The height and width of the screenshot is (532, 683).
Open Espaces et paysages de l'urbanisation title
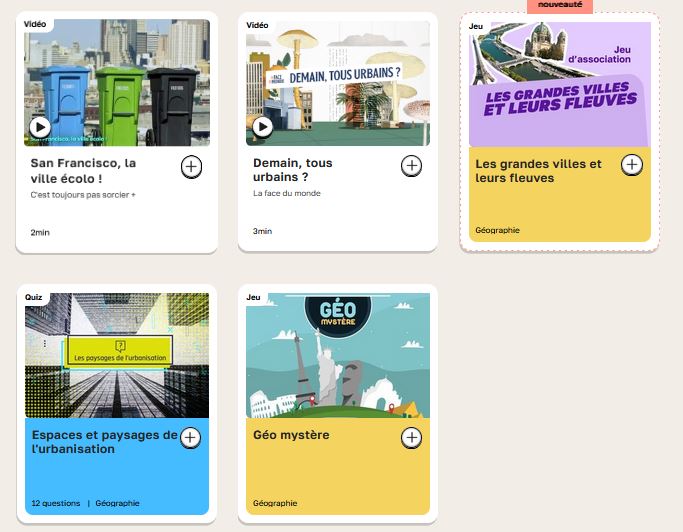coord(105,442)
